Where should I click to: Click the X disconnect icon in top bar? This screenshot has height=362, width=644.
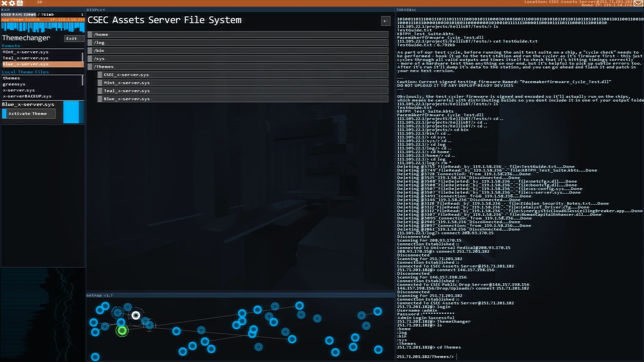[4, 3]
